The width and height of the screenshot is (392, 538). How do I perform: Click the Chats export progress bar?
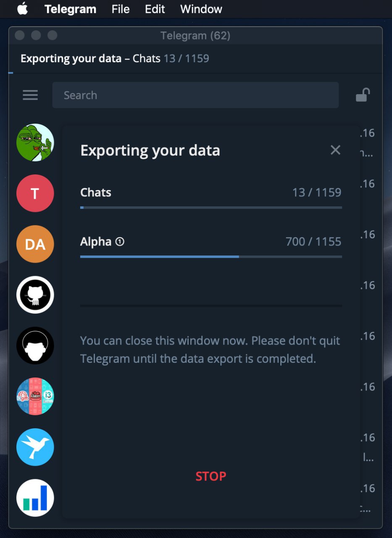211,207
